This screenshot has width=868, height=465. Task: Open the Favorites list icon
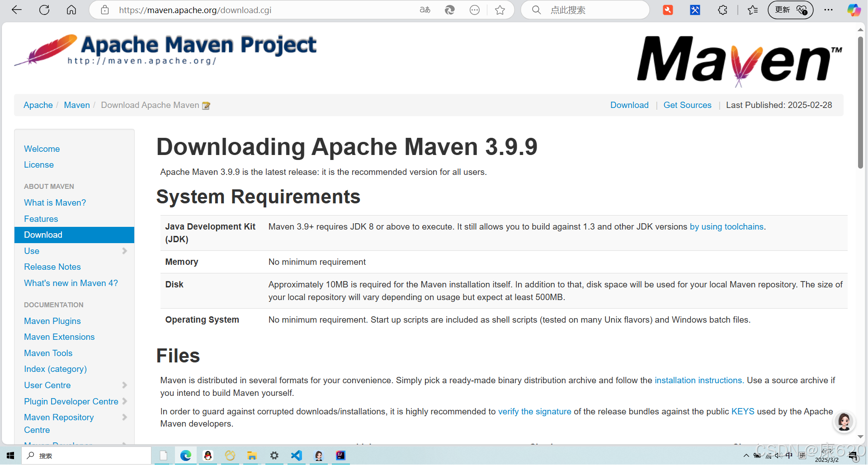tap(753, 10)
